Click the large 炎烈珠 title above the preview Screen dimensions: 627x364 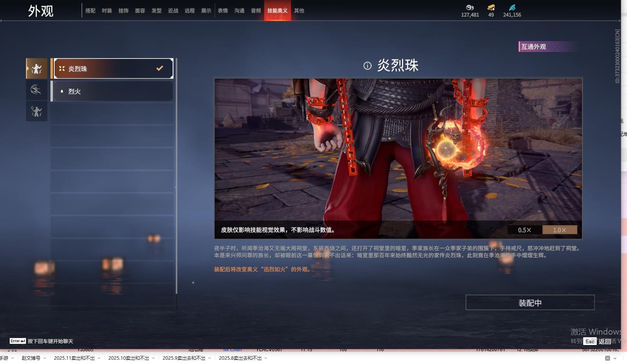tap(398, 66)
